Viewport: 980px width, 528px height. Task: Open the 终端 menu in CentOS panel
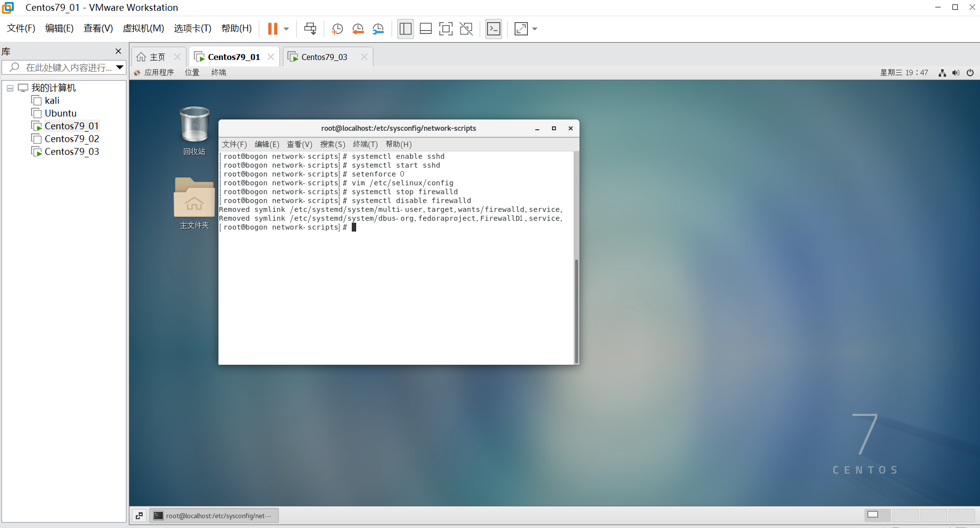218,73
